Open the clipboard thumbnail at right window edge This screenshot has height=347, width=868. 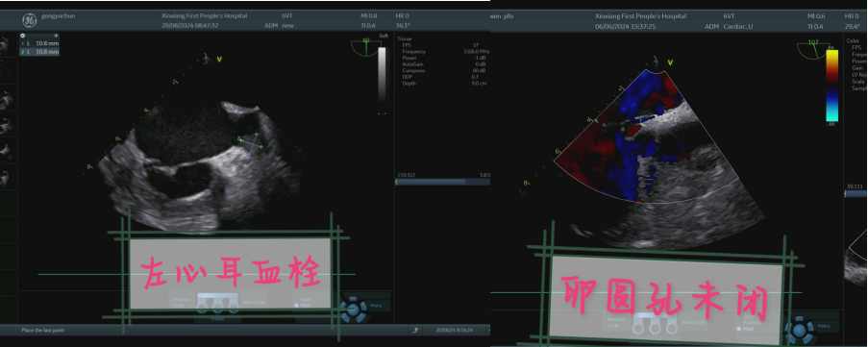856,259
